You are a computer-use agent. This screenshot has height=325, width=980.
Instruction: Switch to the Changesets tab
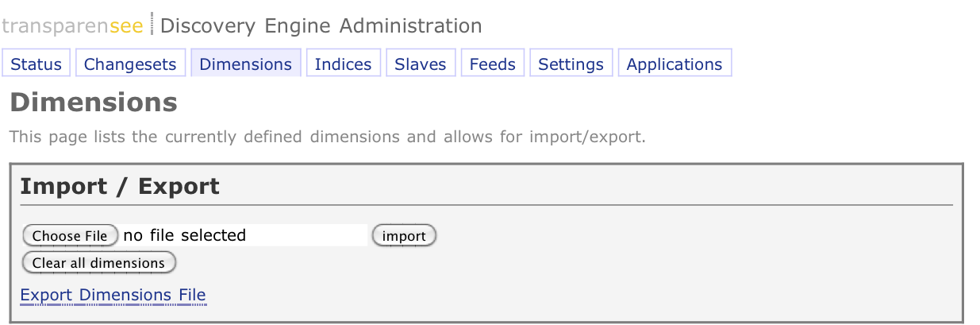130,64
